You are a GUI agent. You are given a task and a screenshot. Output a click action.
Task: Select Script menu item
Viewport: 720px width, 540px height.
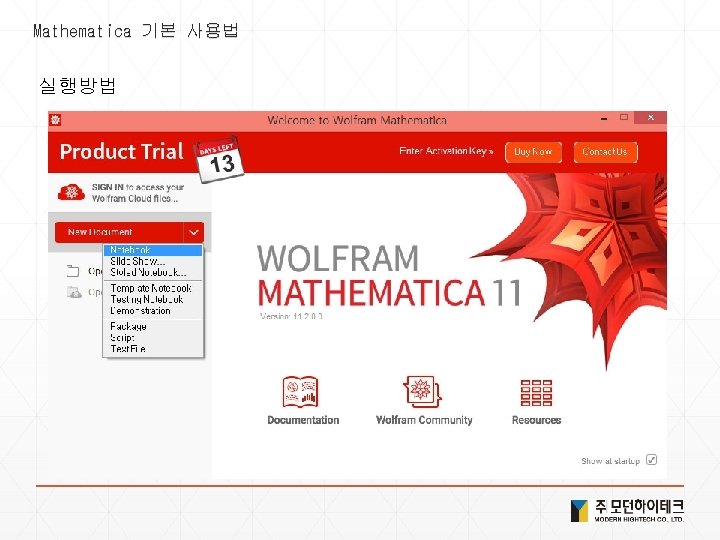tap(153, 338)
